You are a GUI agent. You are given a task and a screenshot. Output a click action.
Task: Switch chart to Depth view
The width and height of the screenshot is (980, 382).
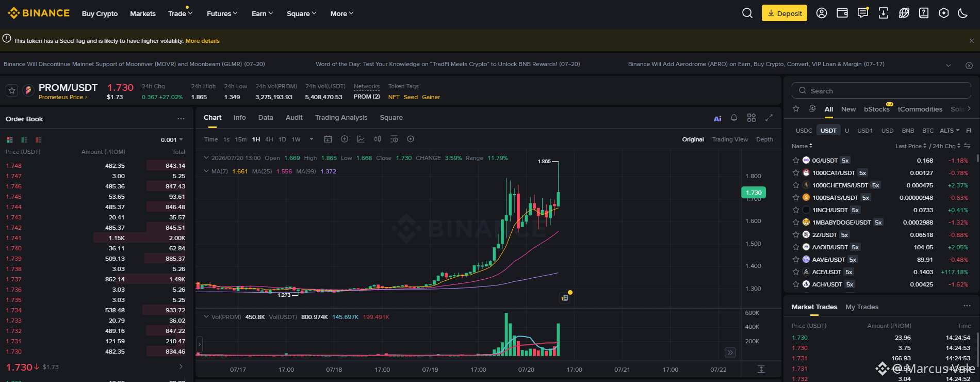(764, 139)
